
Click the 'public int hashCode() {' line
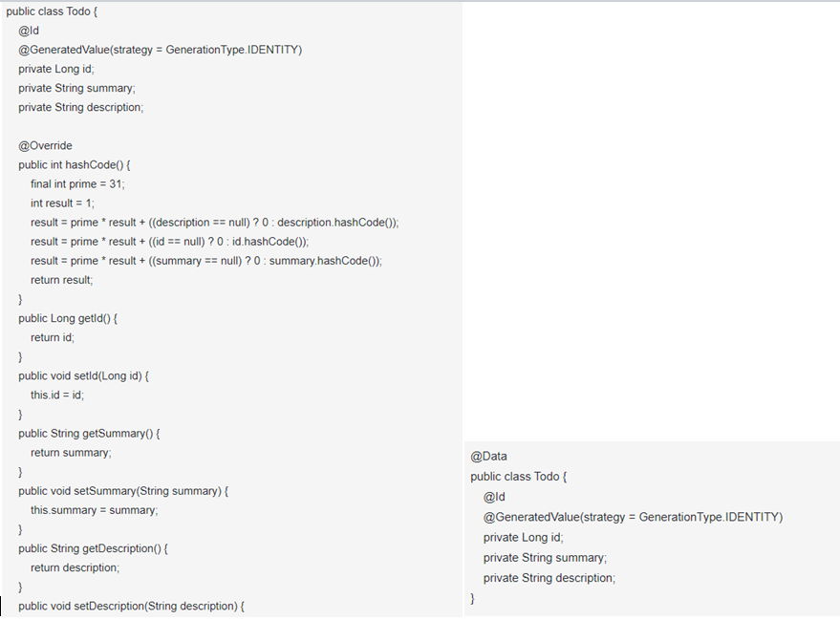tap(74, 165)
